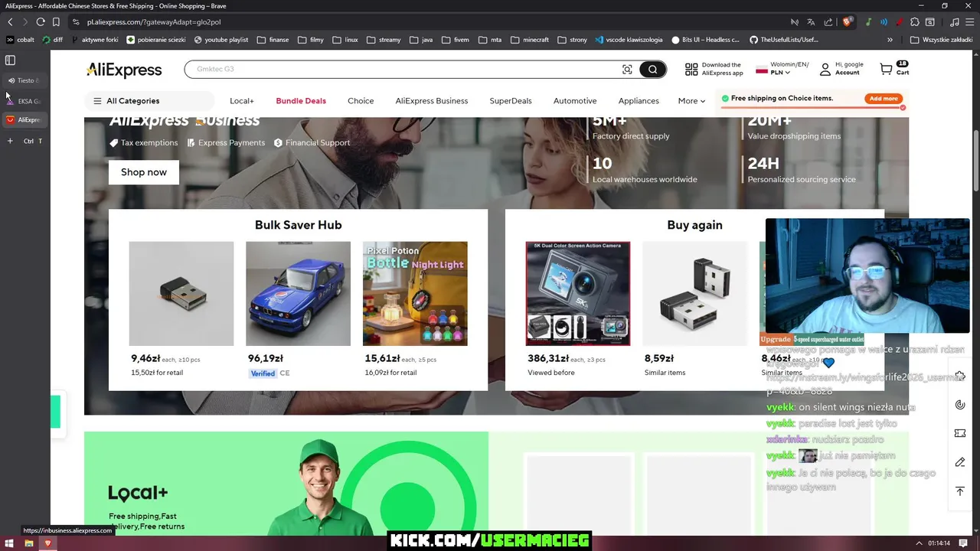Open the blue sound waves extension
The width and height of the screenshot is (980, 551).
coord(884,22)
